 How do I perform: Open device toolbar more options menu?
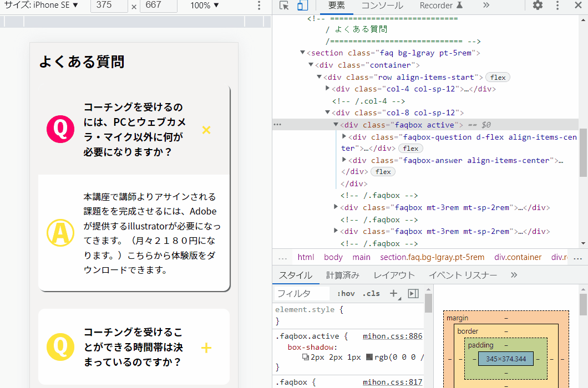(258, 5)
